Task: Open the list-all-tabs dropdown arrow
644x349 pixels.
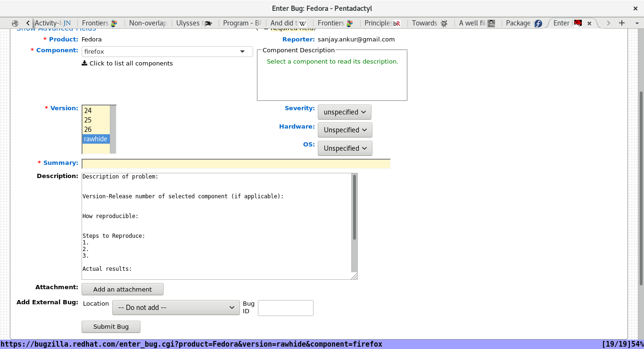Action: pyautogui.click(x=636, y=23)
